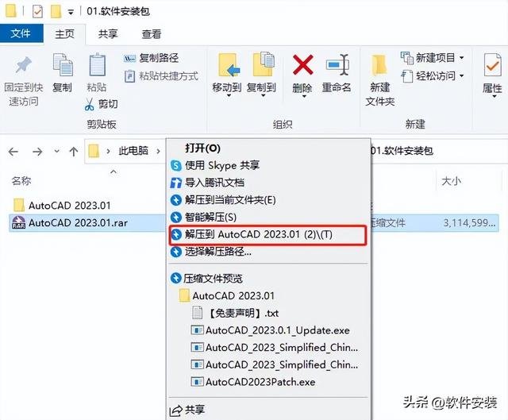
Task: Expand the Move to dropdown
Action: click(229, 96)
